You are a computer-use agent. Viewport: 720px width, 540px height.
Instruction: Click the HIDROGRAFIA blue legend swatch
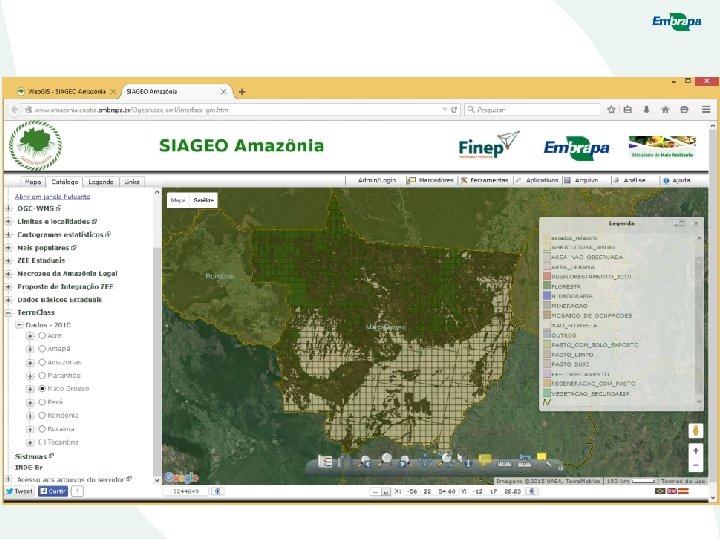[546, 296]
